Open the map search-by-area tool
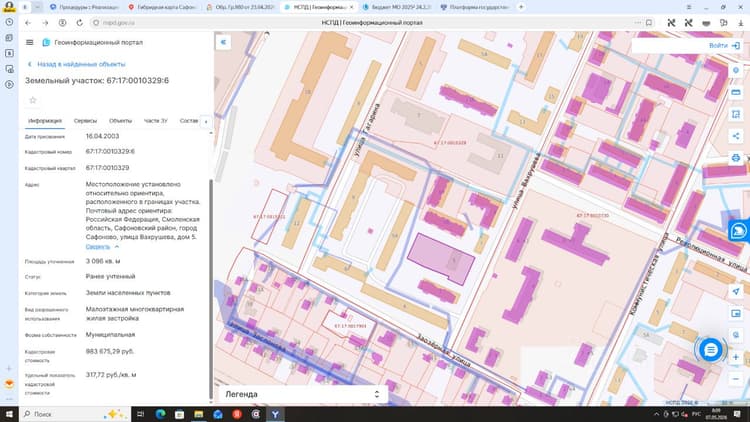Screen dimensions: 750x422 coord(736,335)
